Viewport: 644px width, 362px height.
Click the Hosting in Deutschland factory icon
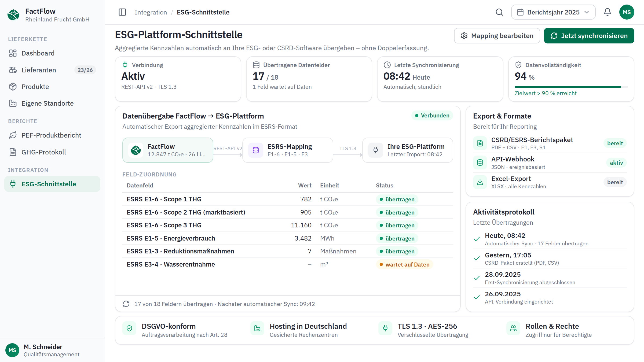point(257,328)
